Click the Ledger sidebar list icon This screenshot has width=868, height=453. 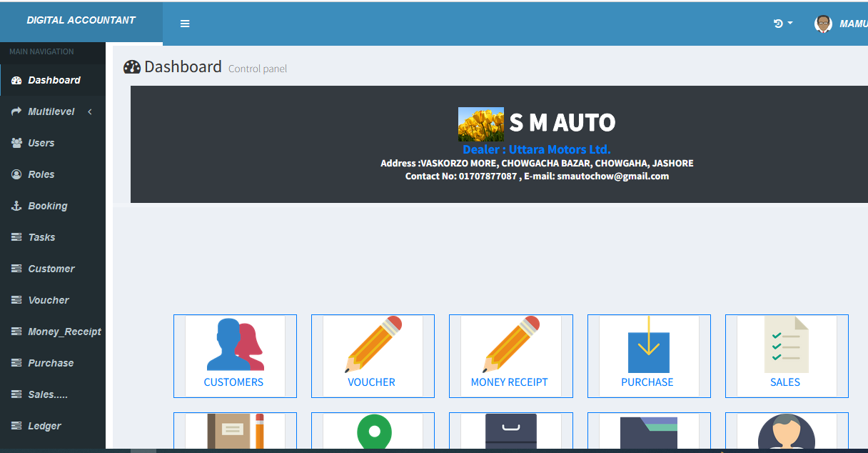click(16, 426)
